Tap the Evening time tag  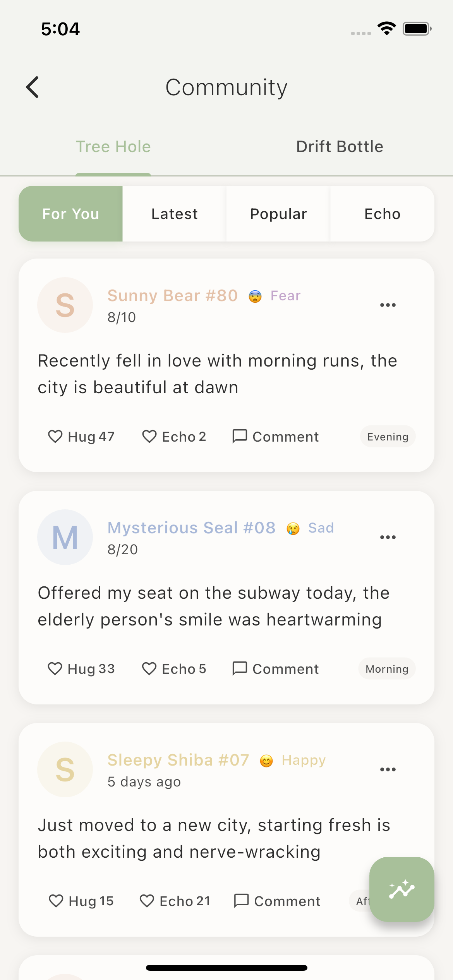(x=387, y=436)
